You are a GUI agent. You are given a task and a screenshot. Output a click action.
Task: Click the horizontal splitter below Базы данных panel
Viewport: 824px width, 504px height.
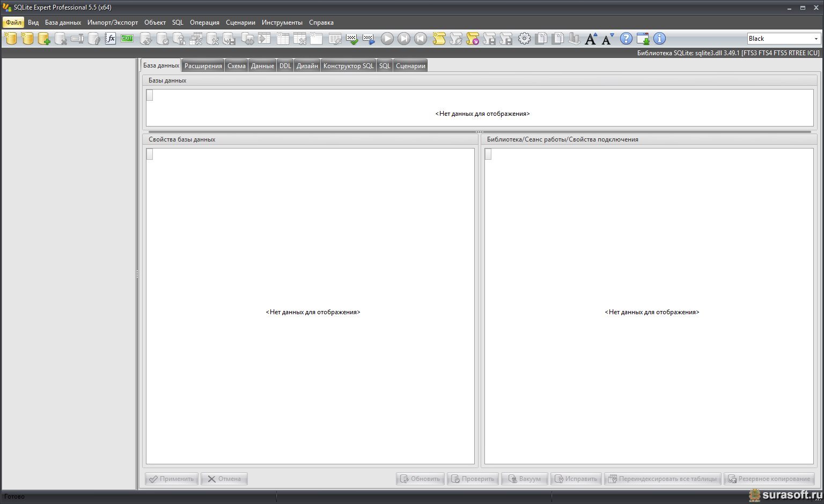tap(480, 131)
